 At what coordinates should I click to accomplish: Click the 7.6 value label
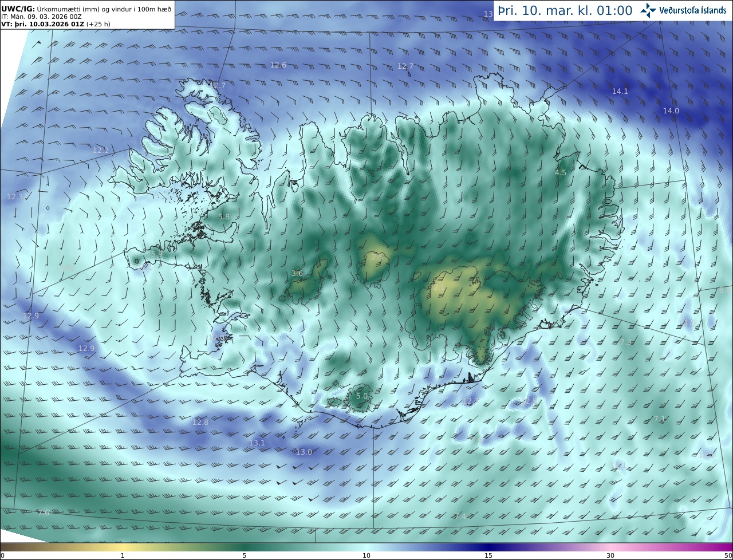coord(44,513)
